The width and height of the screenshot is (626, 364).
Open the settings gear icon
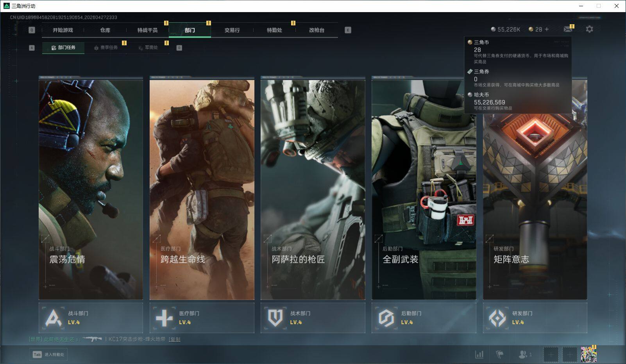[x=589, y=29]
